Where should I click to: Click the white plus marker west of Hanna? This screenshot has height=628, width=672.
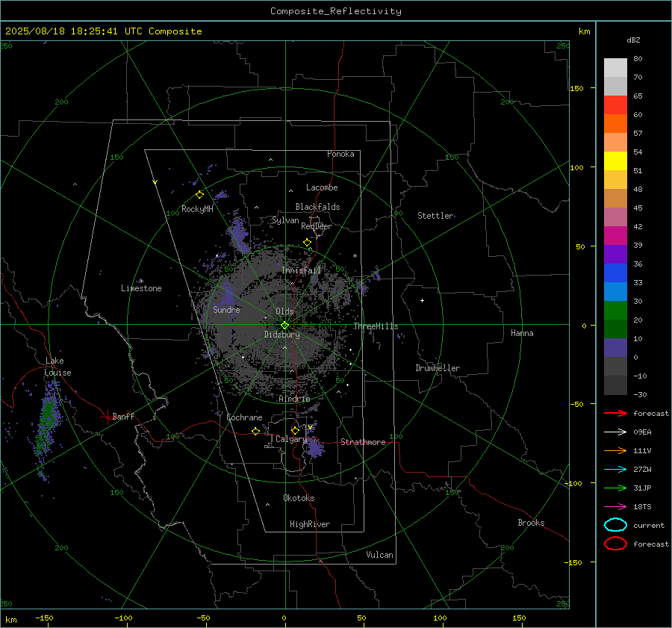tap(422, 300)
